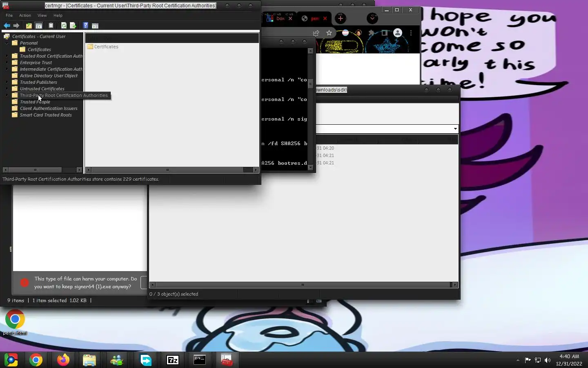The image size is (588, 368).
Task: Select Active Directory User Object store
Action: pyautogui.click(x=49, y=76)
